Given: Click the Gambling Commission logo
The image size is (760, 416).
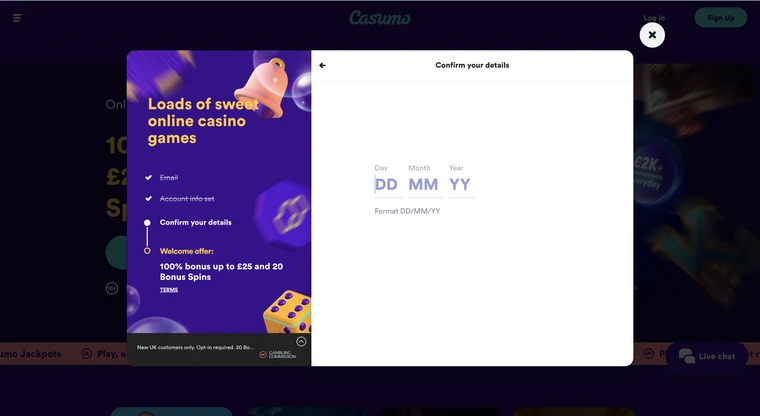Looking at the screenshot, I should [277, 354].
